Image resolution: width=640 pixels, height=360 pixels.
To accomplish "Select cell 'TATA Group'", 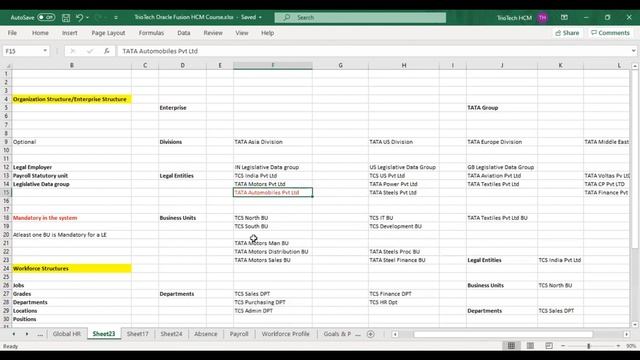I will (502, 108).
